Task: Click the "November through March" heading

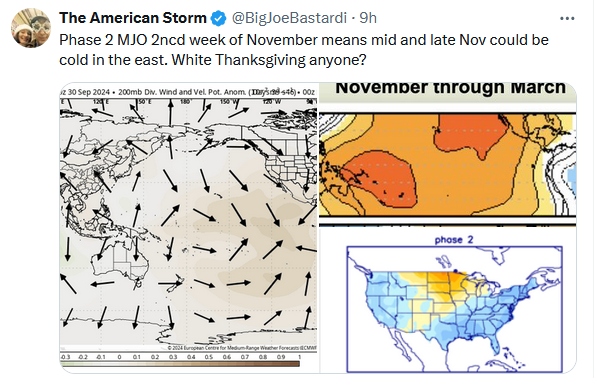Action: pyautogui.click(x=450, y=88)
